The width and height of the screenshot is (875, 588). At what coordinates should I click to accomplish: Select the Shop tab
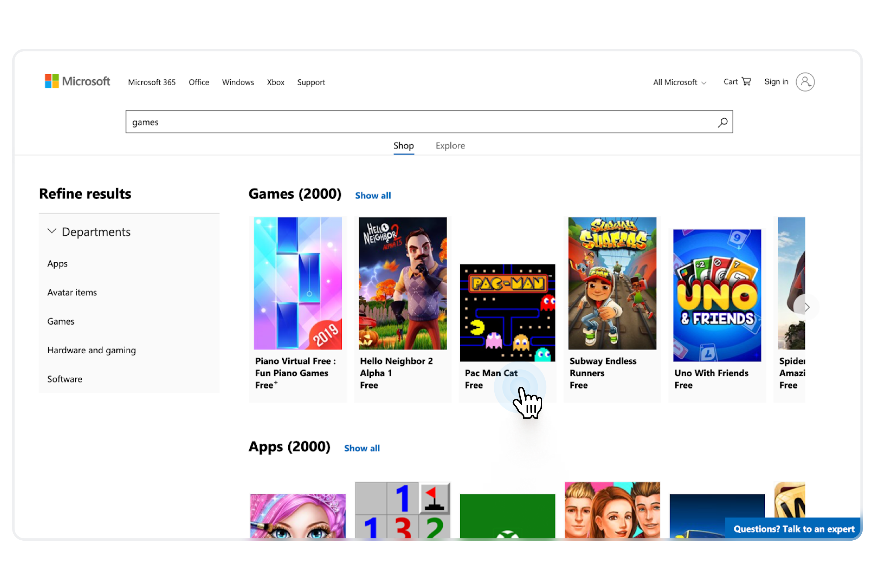[404, 146]
